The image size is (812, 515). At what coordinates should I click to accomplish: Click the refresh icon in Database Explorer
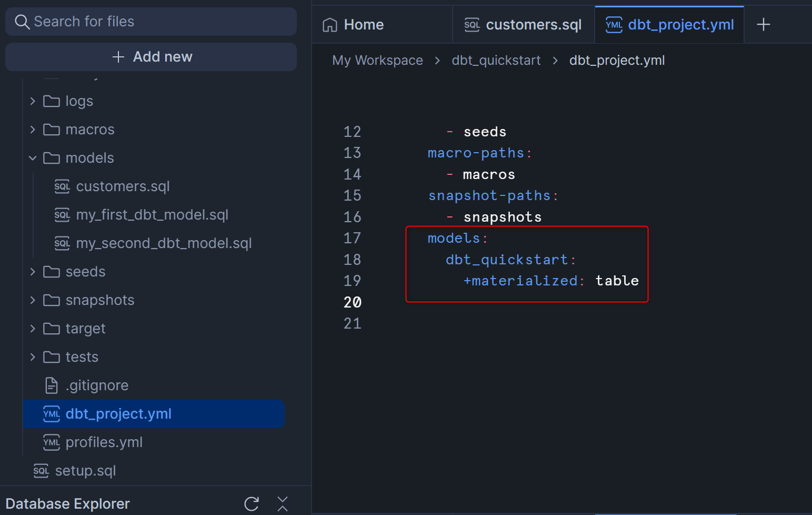pos(252,504)
